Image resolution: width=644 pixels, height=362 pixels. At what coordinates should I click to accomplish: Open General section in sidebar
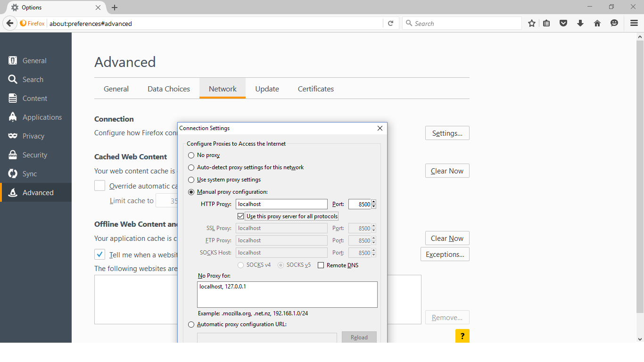click(36, 61)
